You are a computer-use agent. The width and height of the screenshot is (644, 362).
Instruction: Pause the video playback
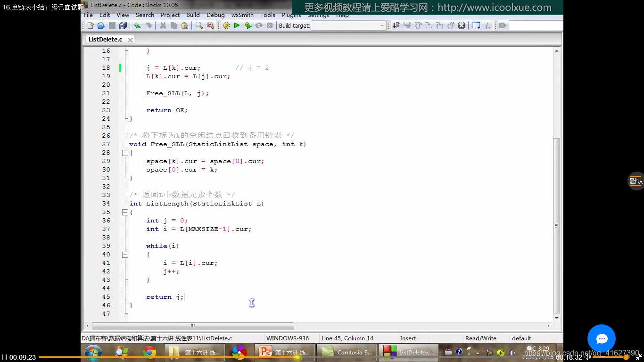click(5, 357)
